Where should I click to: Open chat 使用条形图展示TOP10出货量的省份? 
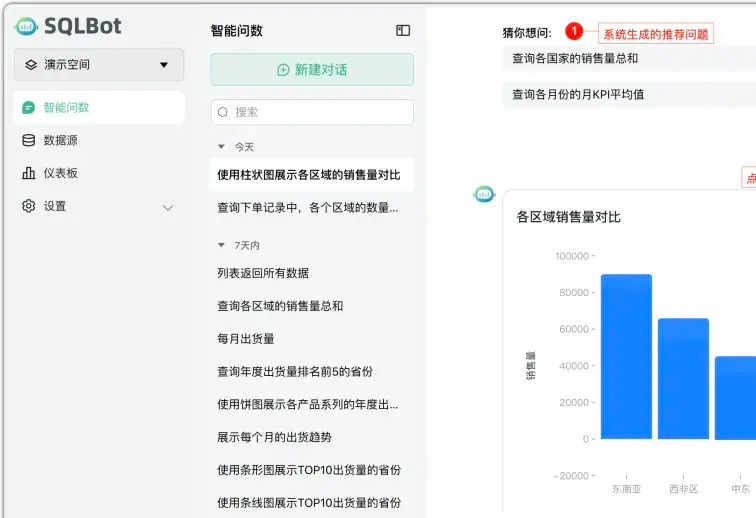(x=312, y=470)
